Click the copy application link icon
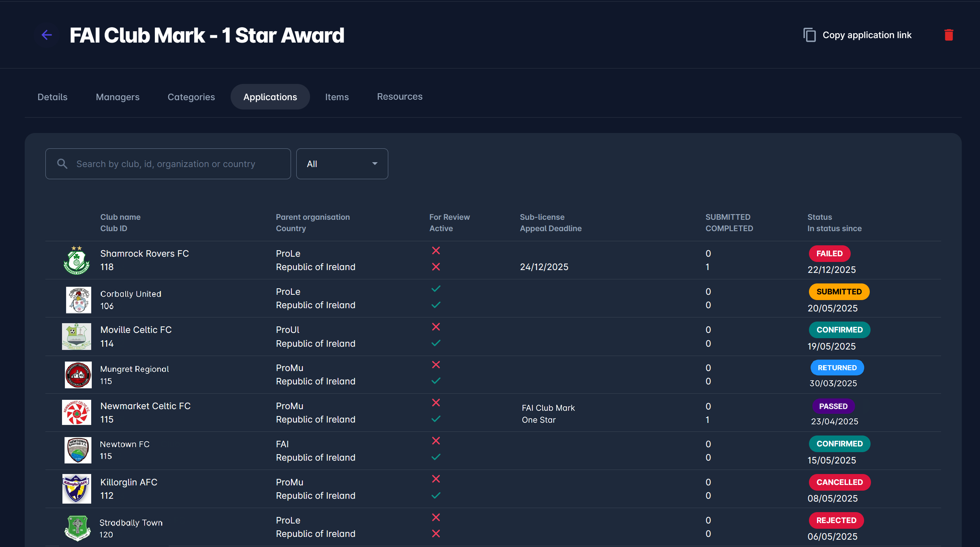The height and width of the screenshot is (547, 980). [x=809, y=35]
